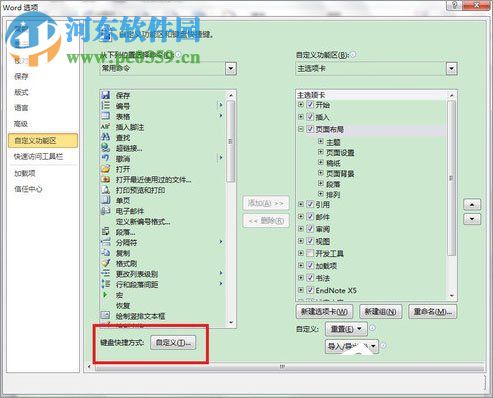
Task: Uncheck the 邮件 tab checkbox
Action: [x=310, y=217]
